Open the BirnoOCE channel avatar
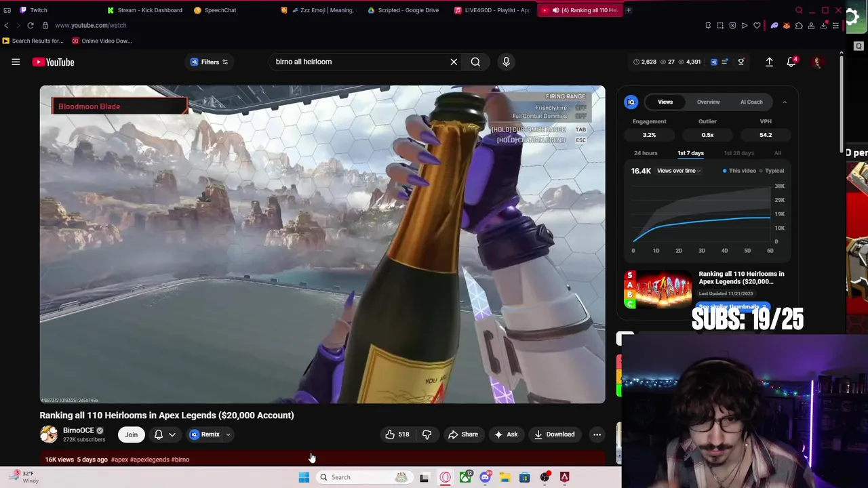The height and width of the screenshot is (488, 868). pos(49,434)
